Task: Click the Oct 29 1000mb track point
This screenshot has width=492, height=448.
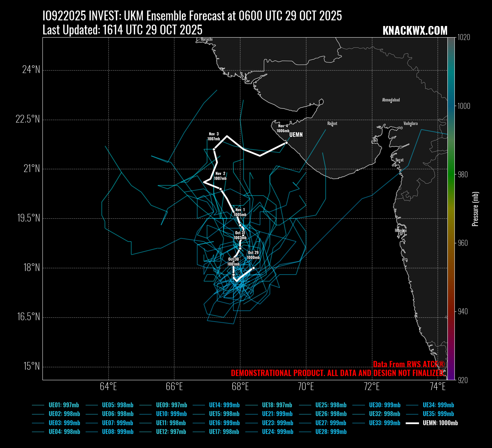Action: 253,268
